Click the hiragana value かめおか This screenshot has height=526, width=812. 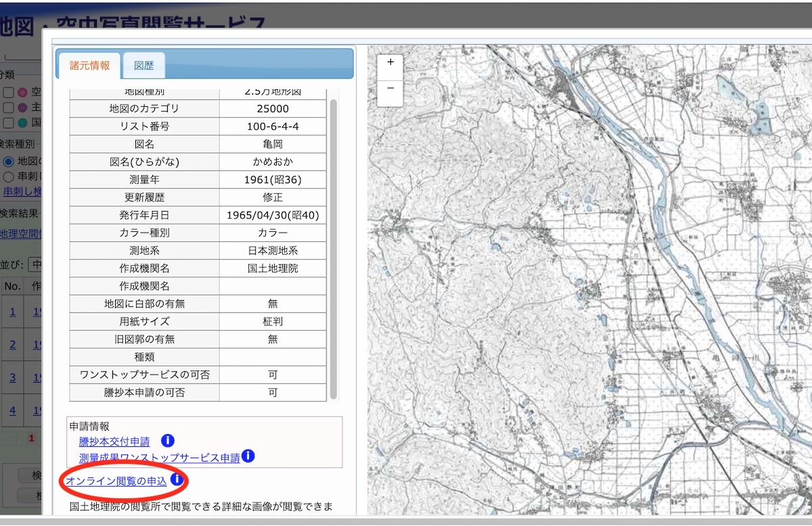tap(273, 162)
